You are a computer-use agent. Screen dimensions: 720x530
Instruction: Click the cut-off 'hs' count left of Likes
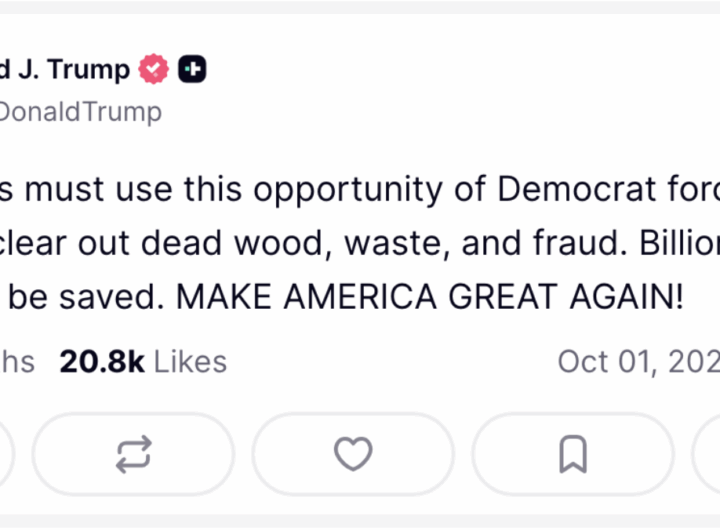click(x=17, y=361)
